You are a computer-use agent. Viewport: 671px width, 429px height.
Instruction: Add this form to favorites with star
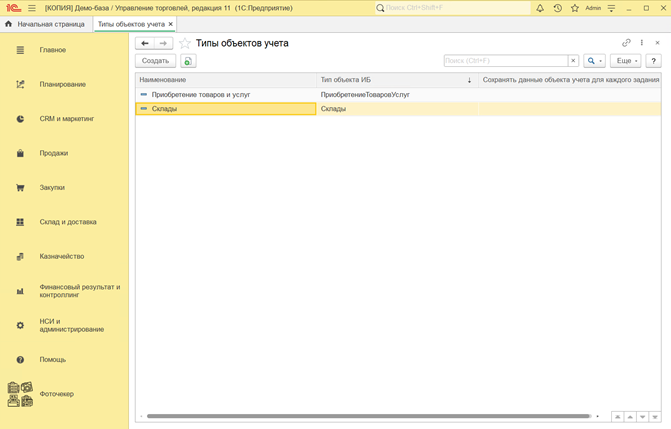tap(184, 43)
